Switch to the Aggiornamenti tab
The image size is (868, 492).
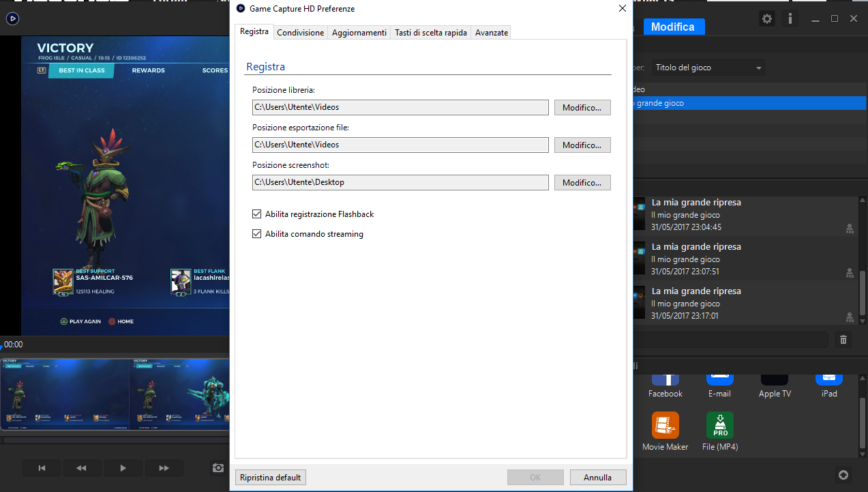coord(359,33)
